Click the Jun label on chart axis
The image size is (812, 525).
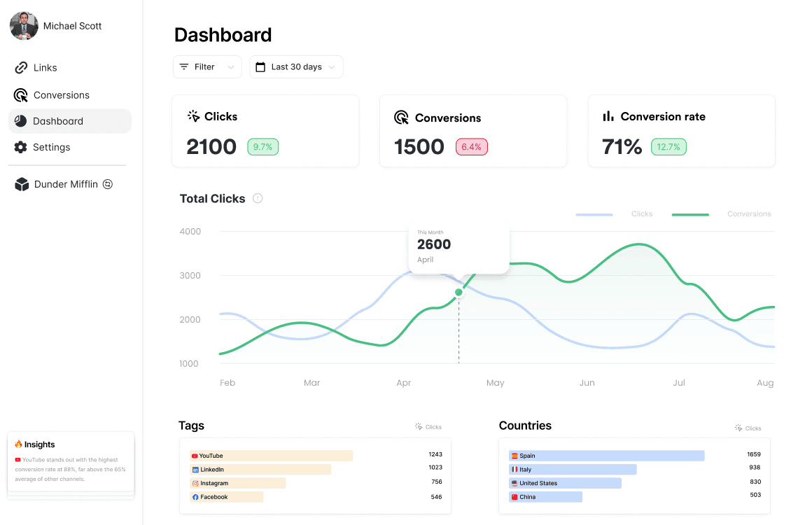tap(587, 383)
